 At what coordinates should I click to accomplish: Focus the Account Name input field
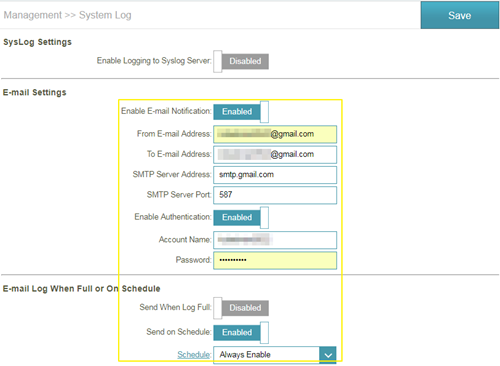click(x=275, y=240)
